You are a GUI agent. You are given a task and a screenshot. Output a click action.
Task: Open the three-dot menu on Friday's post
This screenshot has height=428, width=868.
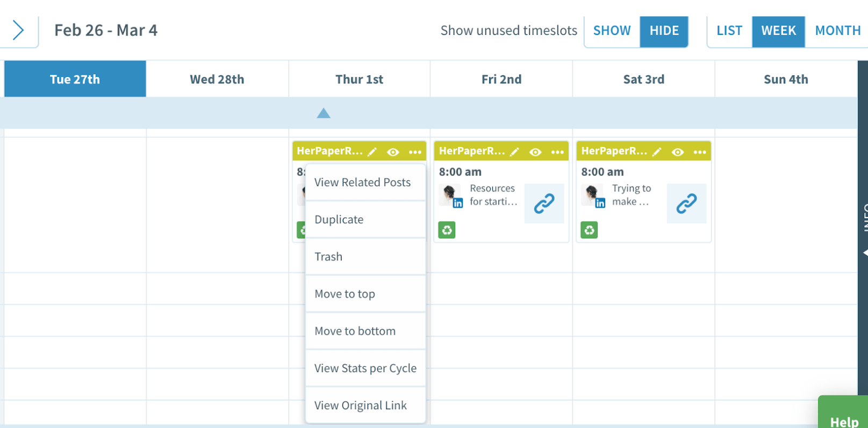click(x=557, y=152)
